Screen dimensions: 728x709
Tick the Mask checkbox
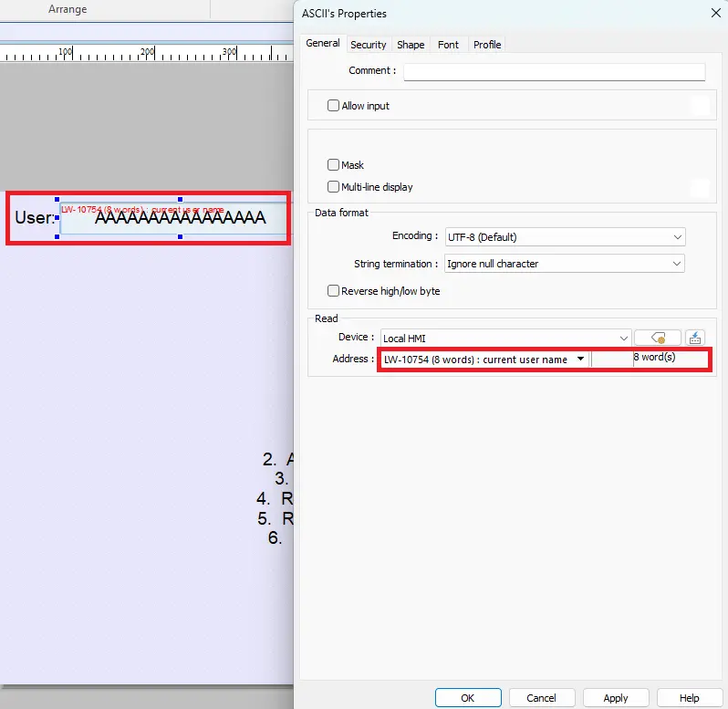coord(333,165)
